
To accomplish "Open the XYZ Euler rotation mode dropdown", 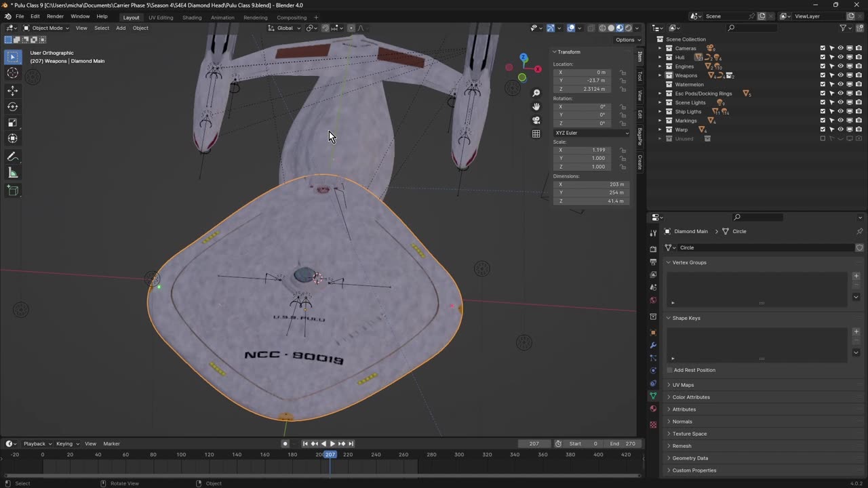I will 591,133.
